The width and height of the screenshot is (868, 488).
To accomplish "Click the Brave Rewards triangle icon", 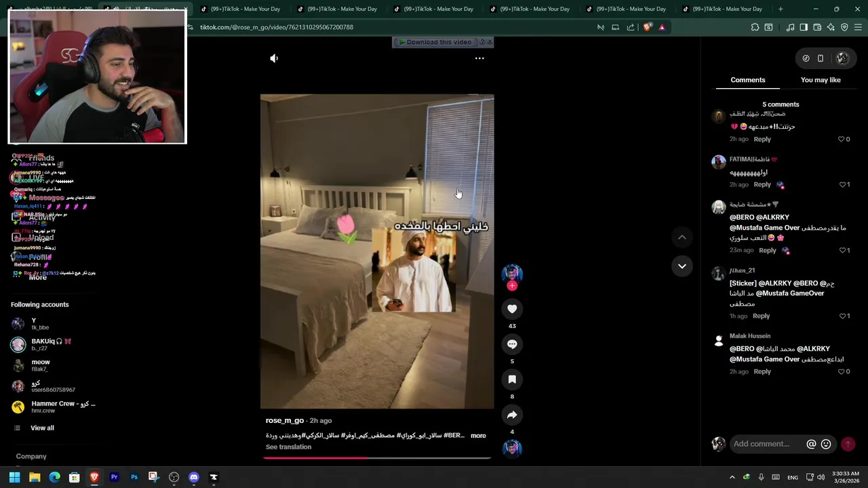I will coord(662,27).
